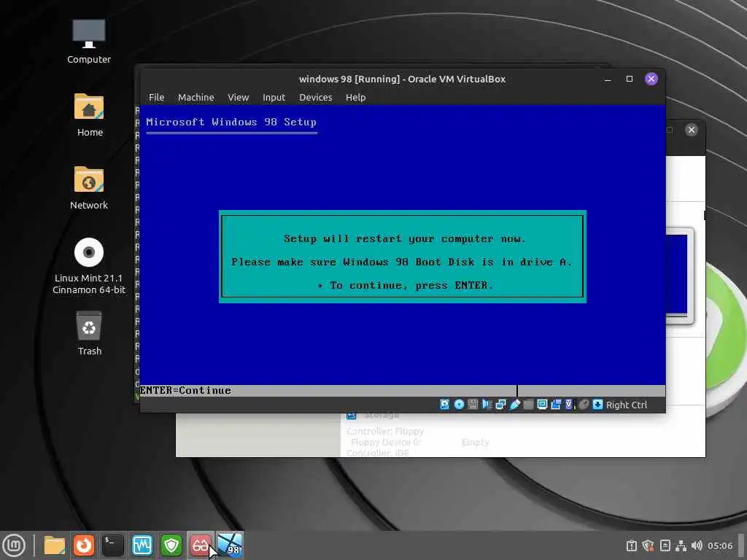Click the clipboard tray icon left of network
The width and height of the screenshot is (747, 560).
[665, 545]
